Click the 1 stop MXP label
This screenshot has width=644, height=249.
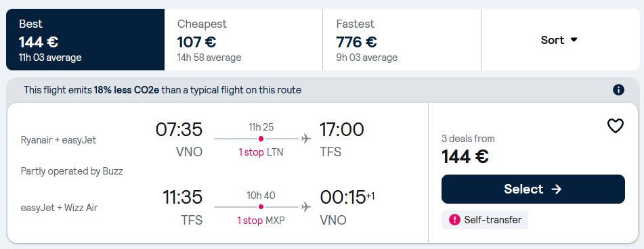click(x=261, y=221)
